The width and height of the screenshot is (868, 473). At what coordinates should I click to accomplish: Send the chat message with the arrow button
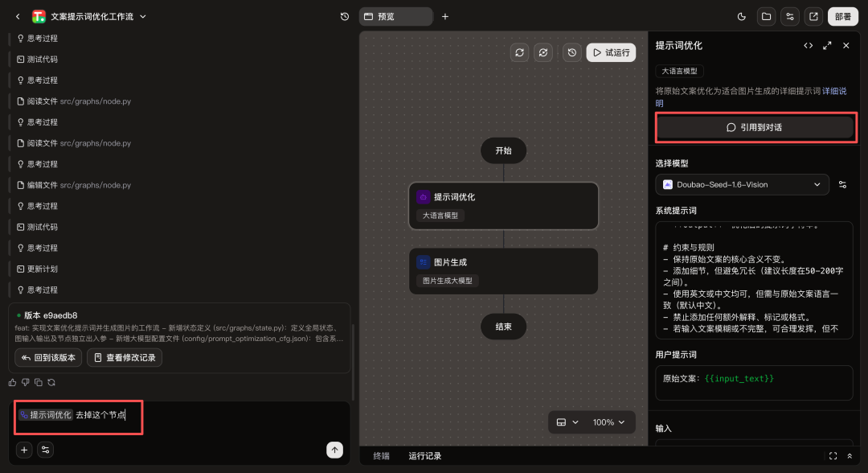(x=334, y=450)
